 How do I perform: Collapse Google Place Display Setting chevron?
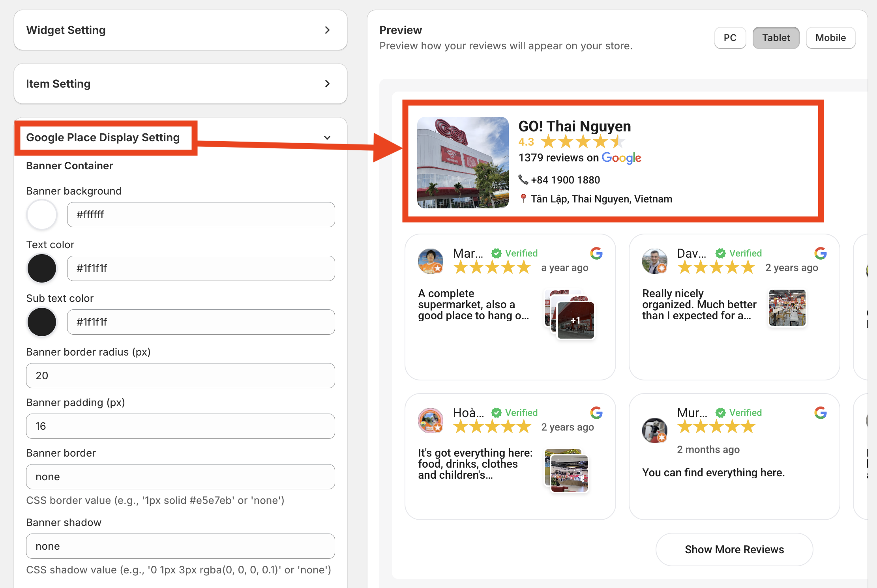[x=327, y=137]
